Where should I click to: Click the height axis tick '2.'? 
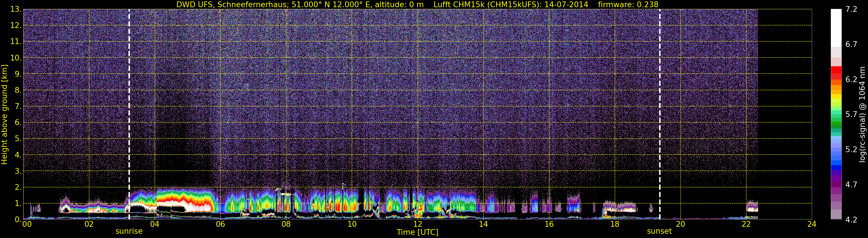[18, 188]
